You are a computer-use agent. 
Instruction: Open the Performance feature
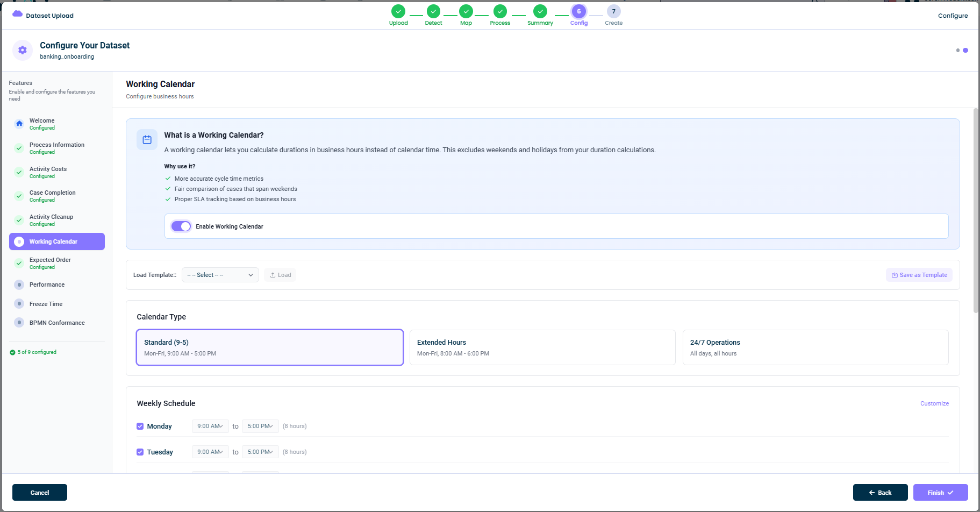(x=57, y=285)
